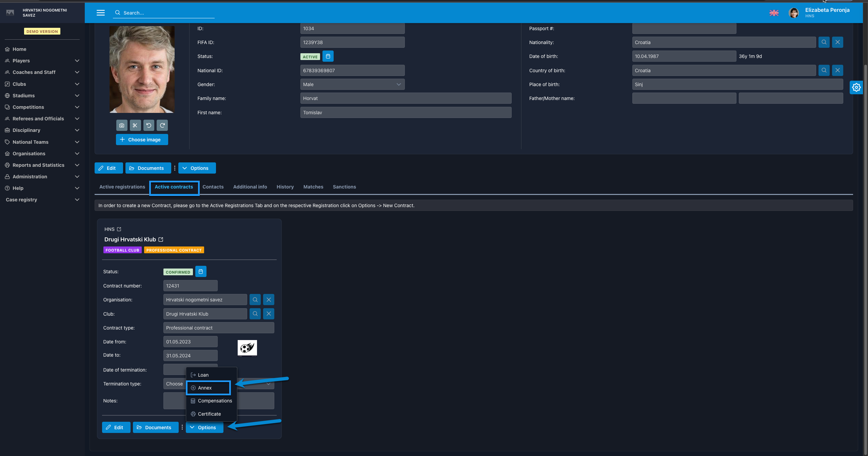This screenshot has width=868, height=456.
Task: Clear Country of birth field
Action: [x=837, y=71]
